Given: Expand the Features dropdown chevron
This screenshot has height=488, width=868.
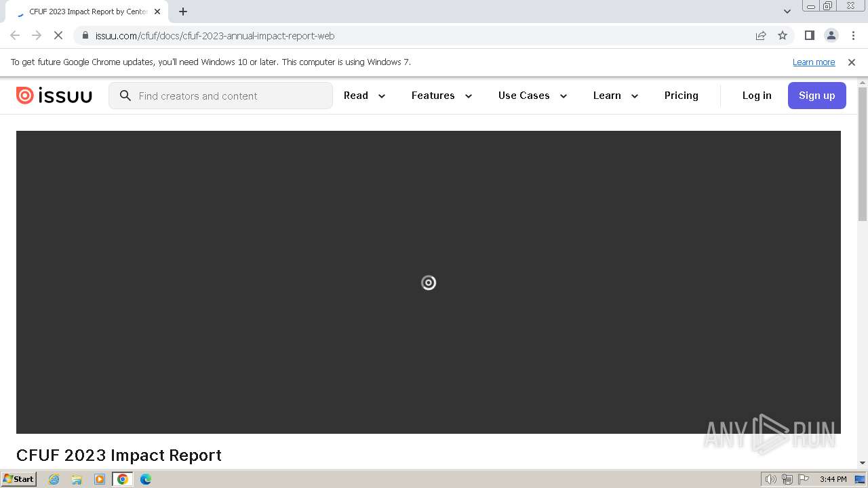Looking at the screenshot, I should coord(469,96).
